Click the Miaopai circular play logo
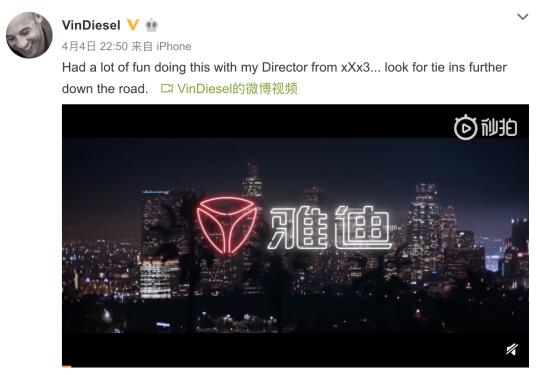Viewport: 536px width, 375px height. point(465,128)
